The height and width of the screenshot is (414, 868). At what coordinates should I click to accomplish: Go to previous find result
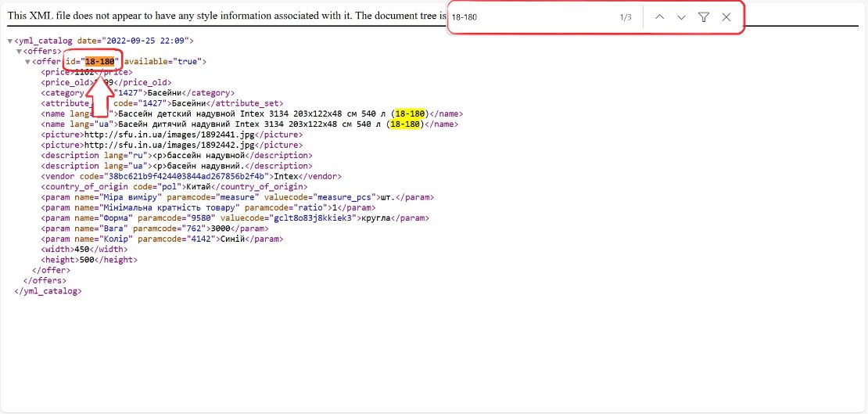[x=659, y=17]
